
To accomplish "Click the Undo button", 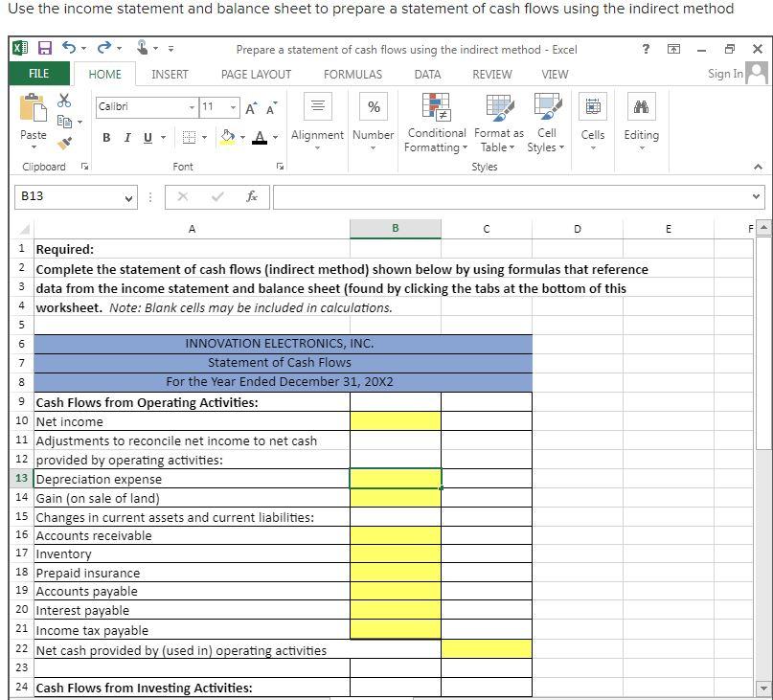I will point(71,48).
